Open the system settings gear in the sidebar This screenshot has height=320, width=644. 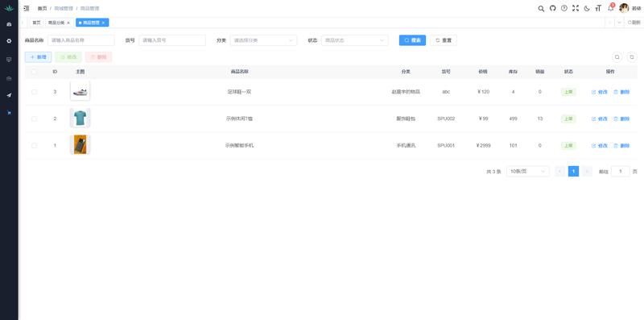point(9,41)
